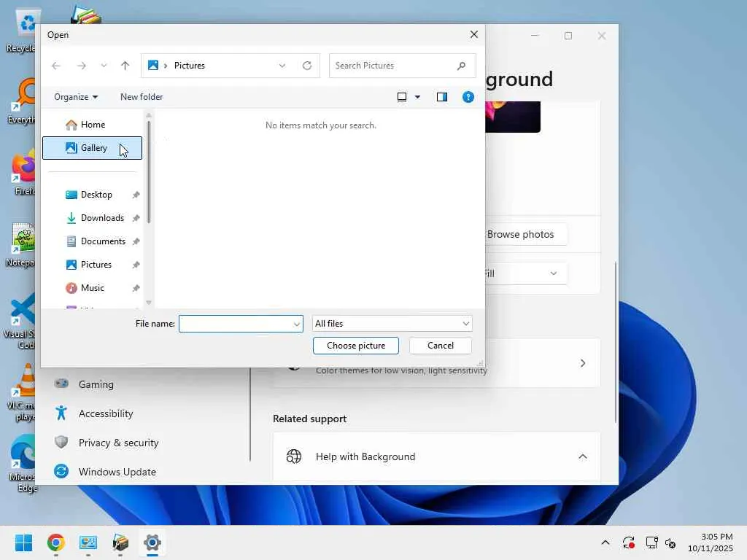Expand the address bar previous locations dropdown
Viewport: 747px width, 560px height.
click(x=282, y=66)
